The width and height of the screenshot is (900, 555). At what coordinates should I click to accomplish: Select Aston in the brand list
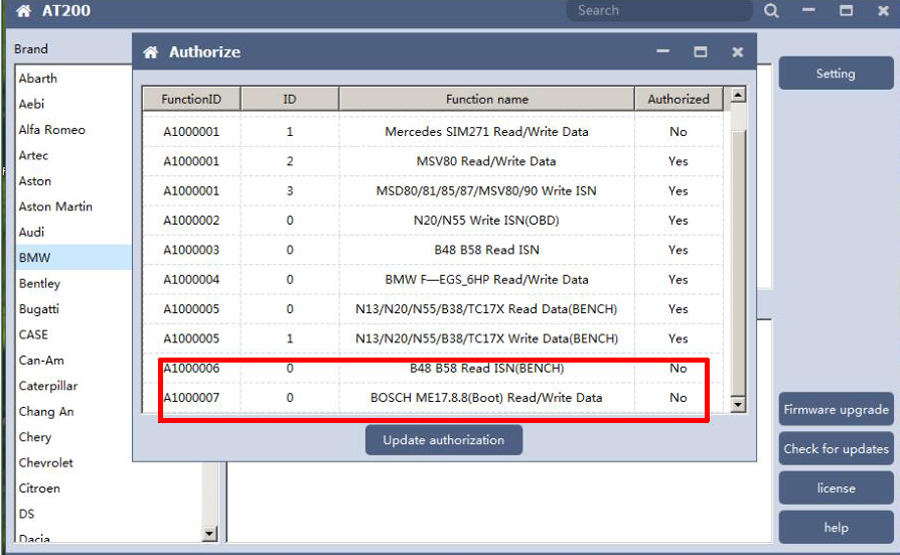pyautogui.click(x=34, y=181)
